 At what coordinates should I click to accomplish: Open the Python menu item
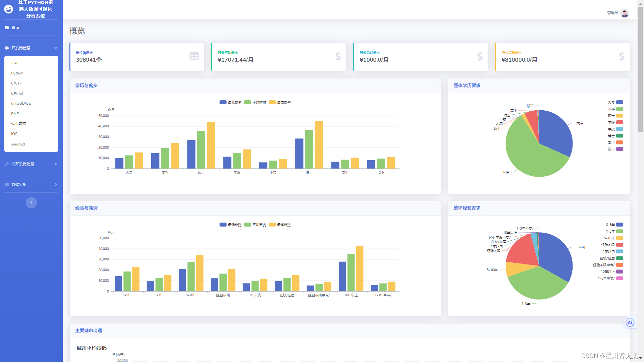[x=17, y=73]
